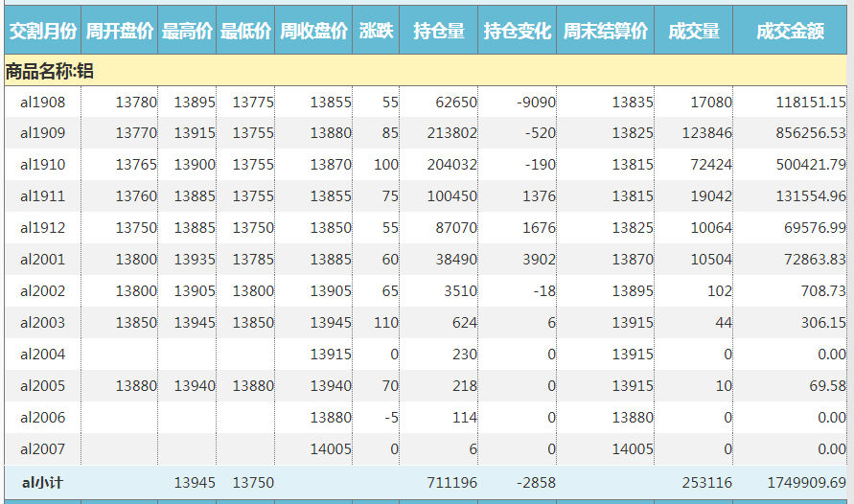Click the 商品名称:铝 group row
This screenshot has height=504, width=854.
(50, 71)
